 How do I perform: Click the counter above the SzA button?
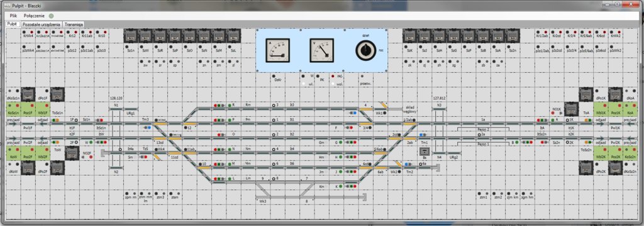click(497, 36)
